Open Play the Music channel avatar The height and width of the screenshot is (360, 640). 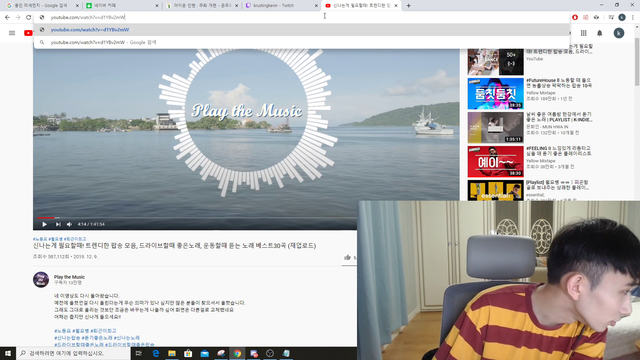click(x=41, y=280)
